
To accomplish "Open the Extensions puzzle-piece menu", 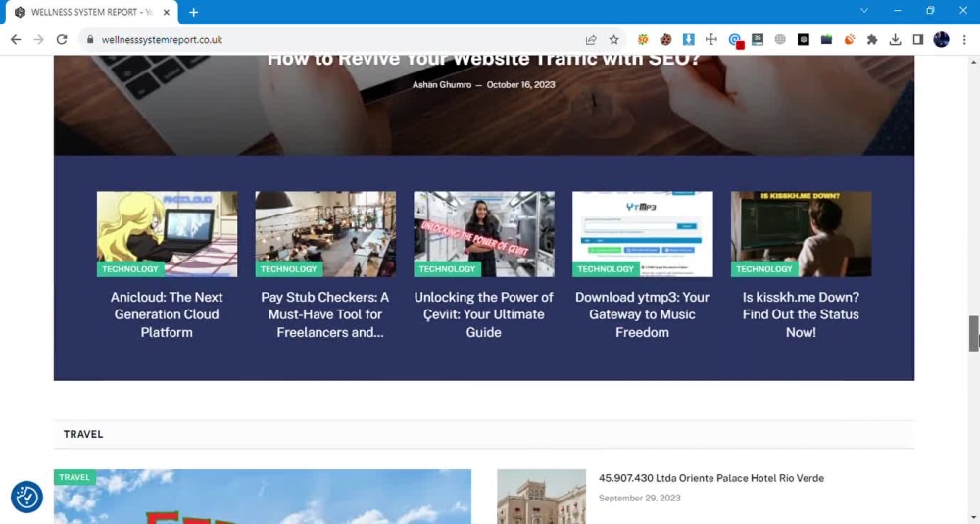I will pyautogui.click(x=872, y=39).
